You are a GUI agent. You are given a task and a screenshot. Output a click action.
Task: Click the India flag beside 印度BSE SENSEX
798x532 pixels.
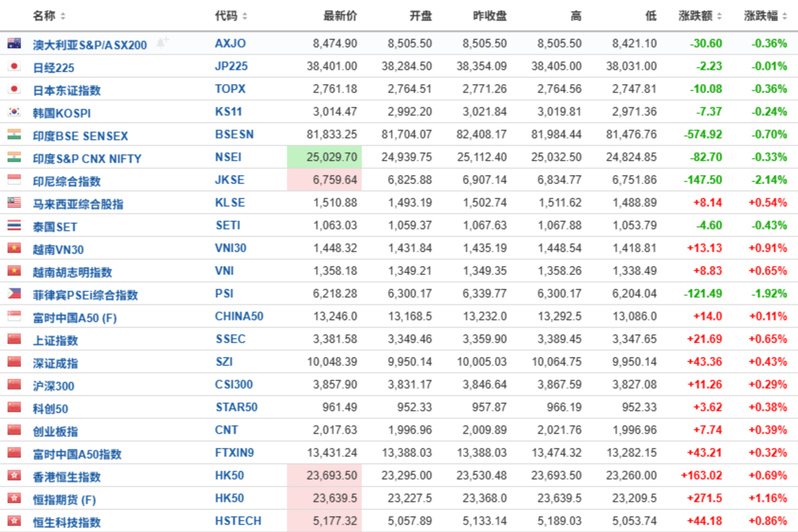point(14,135)
